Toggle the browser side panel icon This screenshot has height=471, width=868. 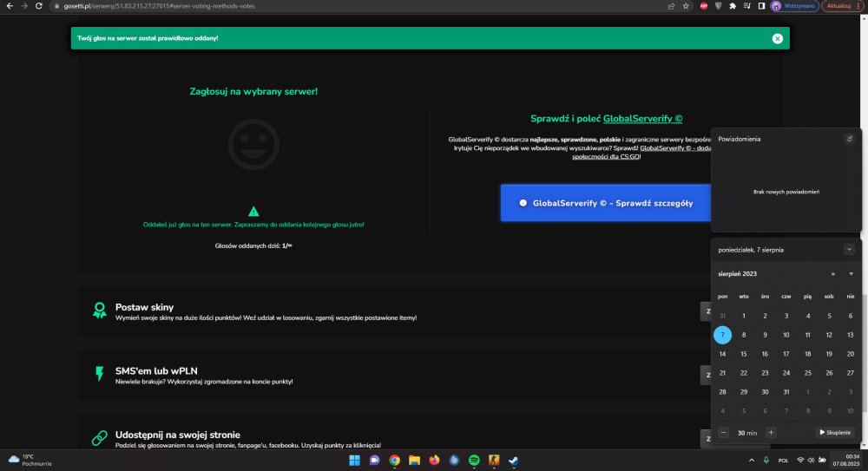761,6
